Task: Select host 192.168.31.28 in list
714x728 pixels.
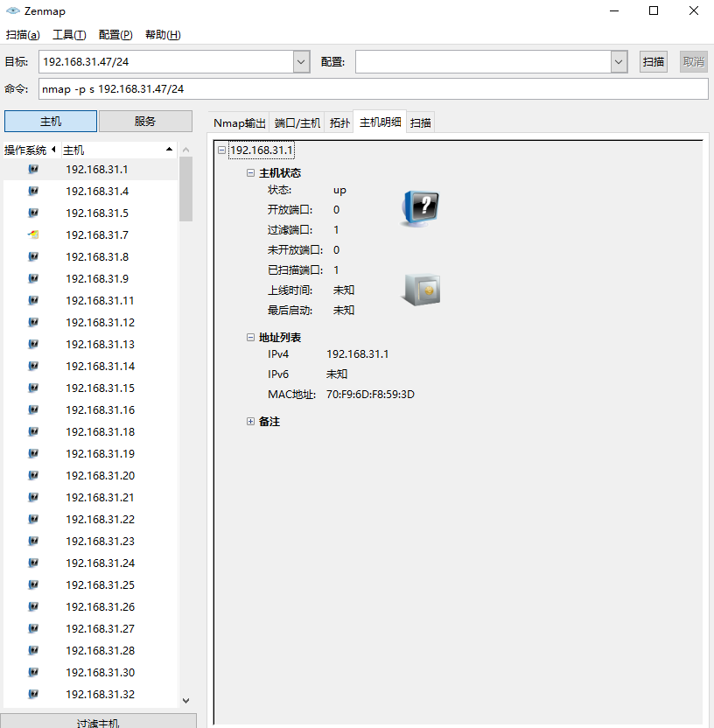Action: pyautogui.click(x=90, y=650)
